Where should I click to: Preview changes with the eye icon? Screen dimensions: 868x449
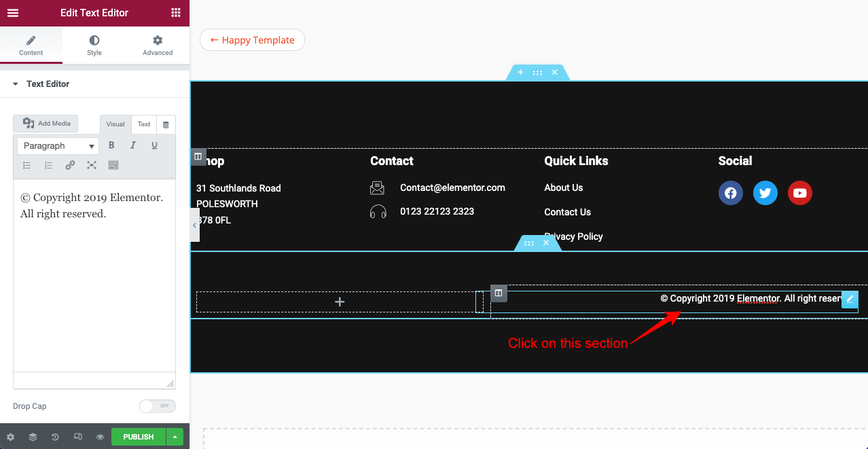[98, 437]
